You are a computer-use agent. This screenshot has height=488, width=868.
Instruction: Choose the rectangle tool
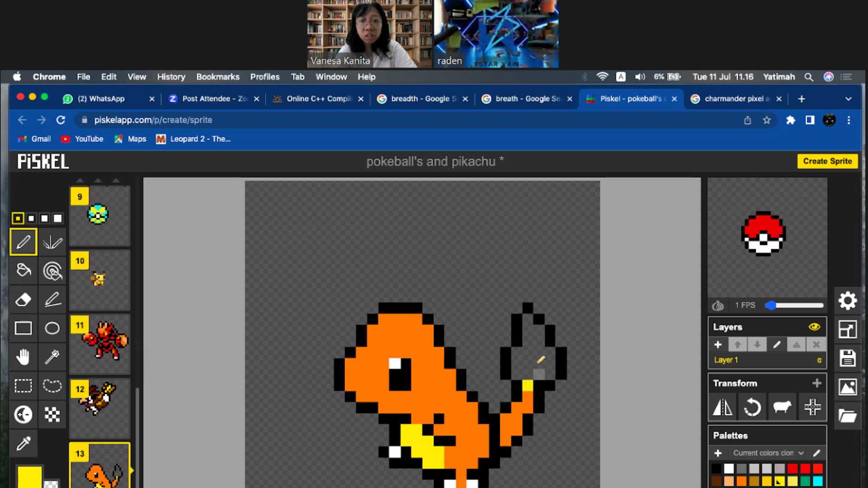click(23, 328)
